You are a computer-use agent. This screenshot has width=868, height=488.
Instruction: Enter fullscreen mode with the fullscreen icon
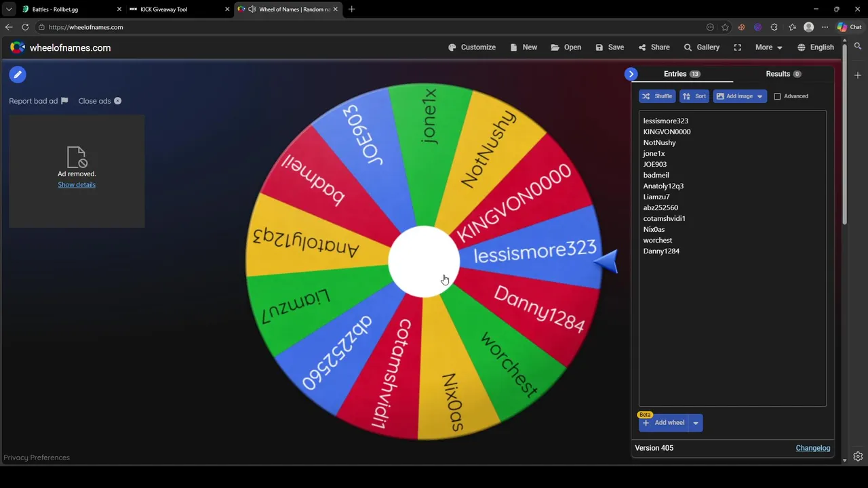[738, 47]
